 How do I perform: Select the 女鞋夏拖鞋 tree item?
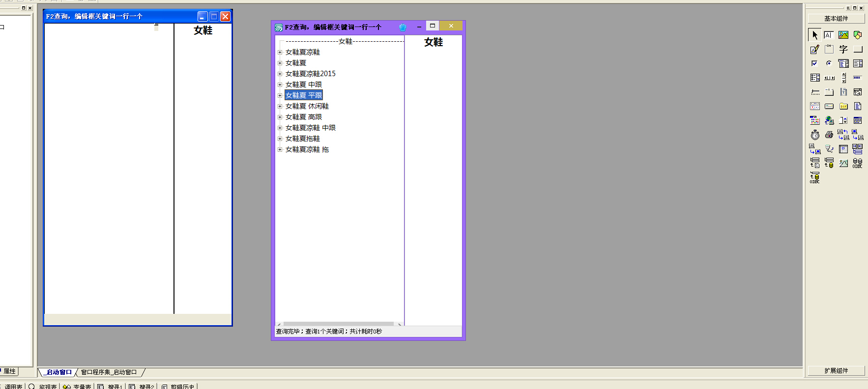(303, 139)
